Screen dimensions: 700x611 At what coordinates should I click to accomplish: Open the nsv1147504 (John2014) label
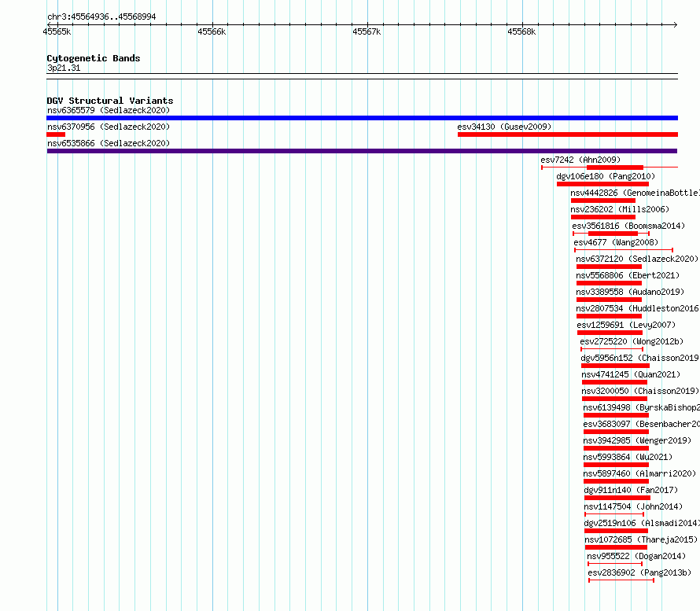[x=633, y=506]
